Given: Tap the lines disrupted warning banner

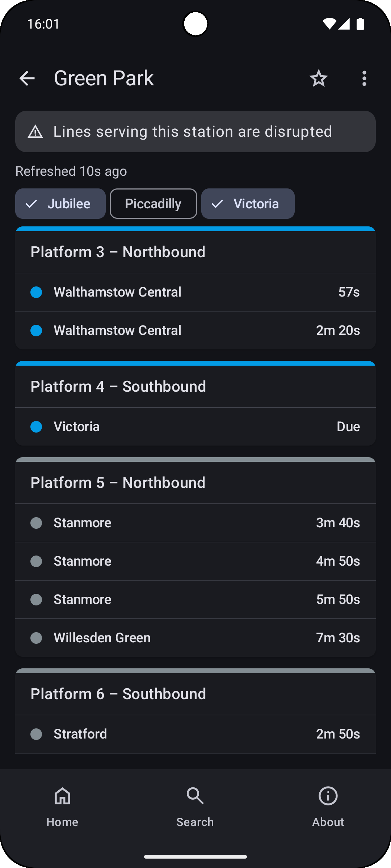Looking at the screenshot, I should point(195,132).
